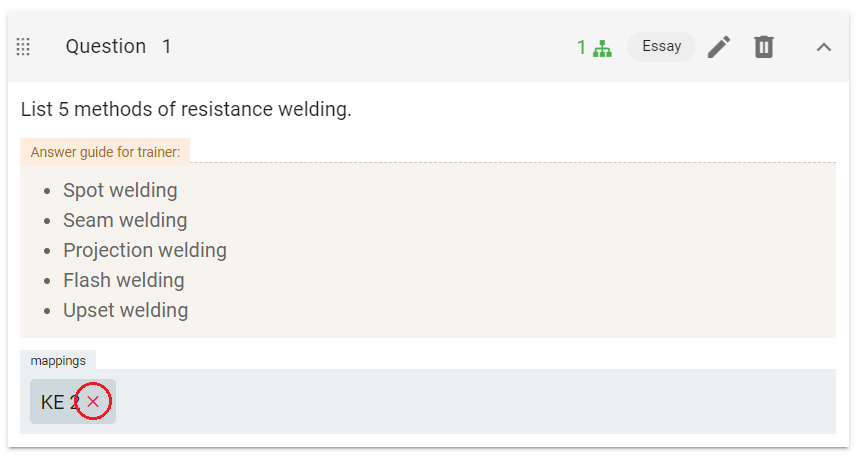Click the Seam welding answer item
Image resolution: width=858 pixels, height=463 pixels.
tap(125, 221)
